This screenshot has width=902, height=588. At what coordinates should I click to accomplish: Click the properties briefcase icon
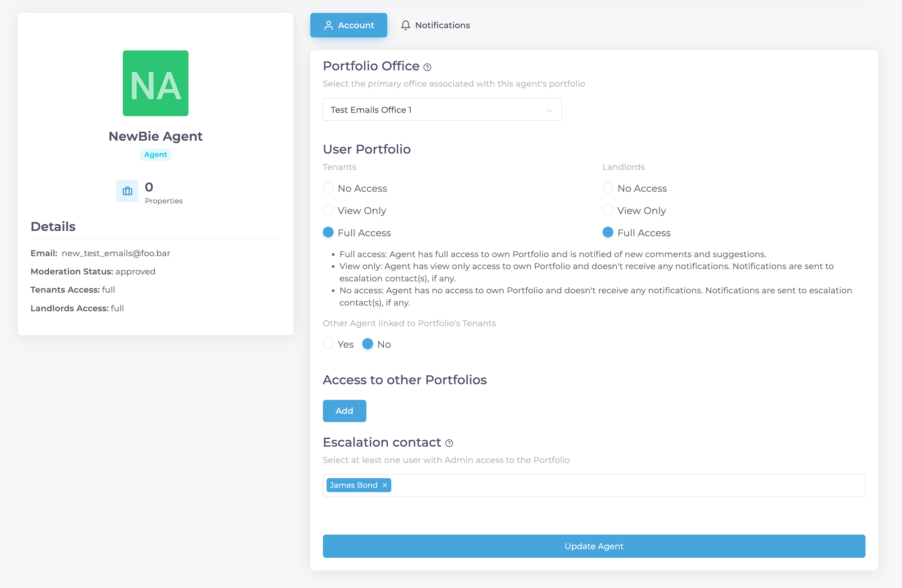click(127, 190)
